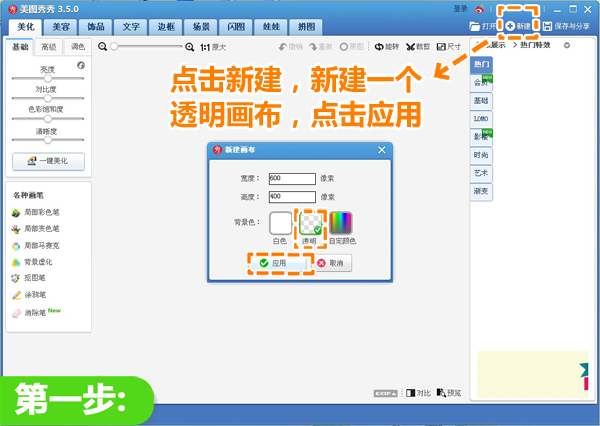
Task: Click 原图 original image button
Action: 352,47
